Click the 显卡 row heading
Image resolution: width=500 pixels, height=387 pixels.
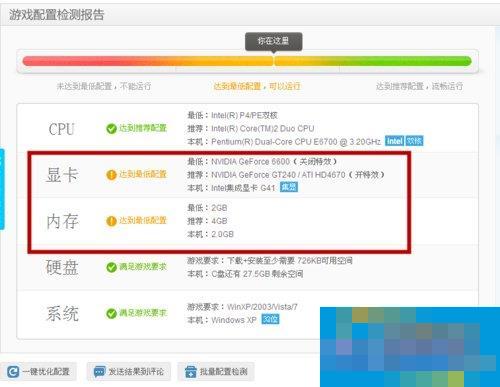click(62, 175)
